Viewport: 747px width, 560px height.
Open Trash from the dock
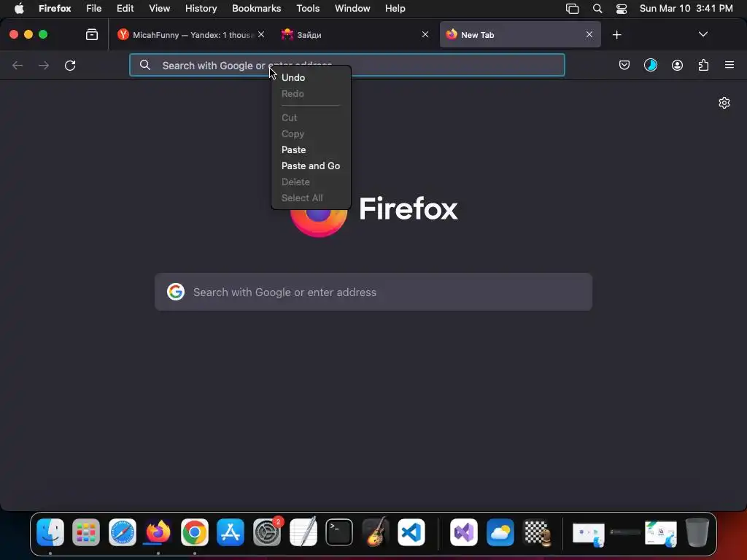coord(697,532)
